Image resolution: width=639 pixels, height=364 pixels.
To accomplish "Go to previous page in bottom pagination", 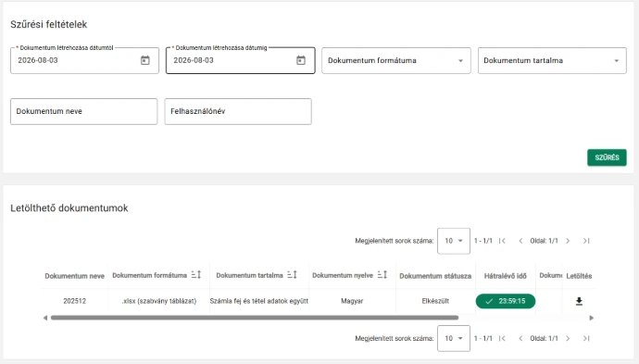I will coord(520,338).
